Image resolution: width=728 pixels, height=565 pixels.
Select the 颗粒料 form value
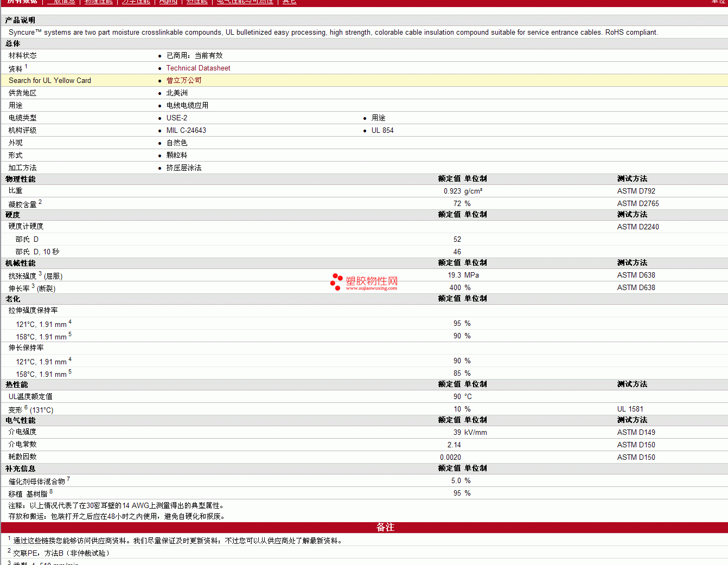177,156
